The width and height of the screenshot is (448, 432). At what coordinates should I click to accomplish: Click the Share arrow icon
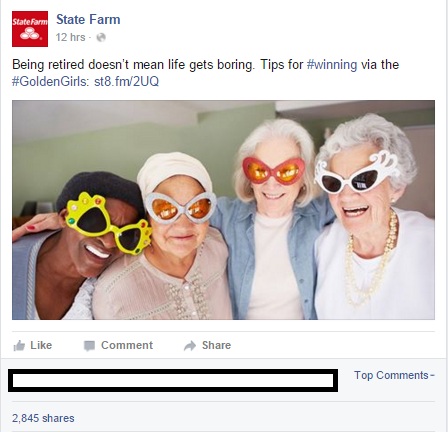190,346
